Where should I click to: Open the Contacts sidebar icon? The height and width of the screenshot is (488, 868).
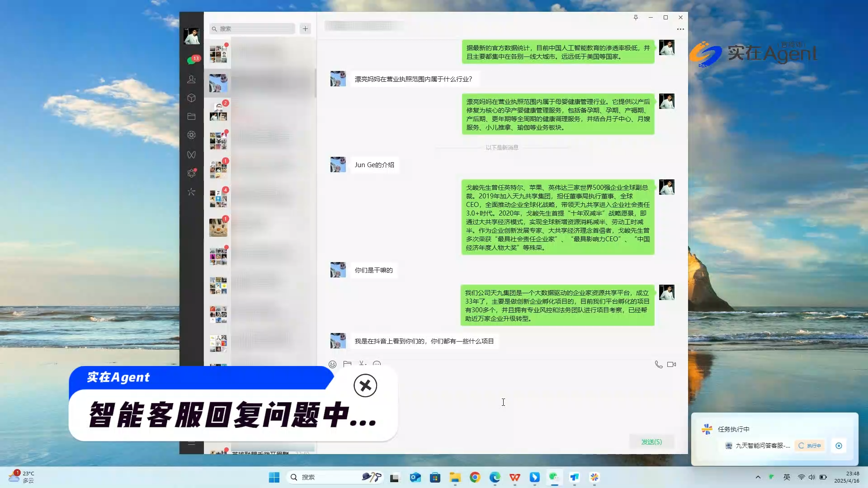tap(192, 79)
